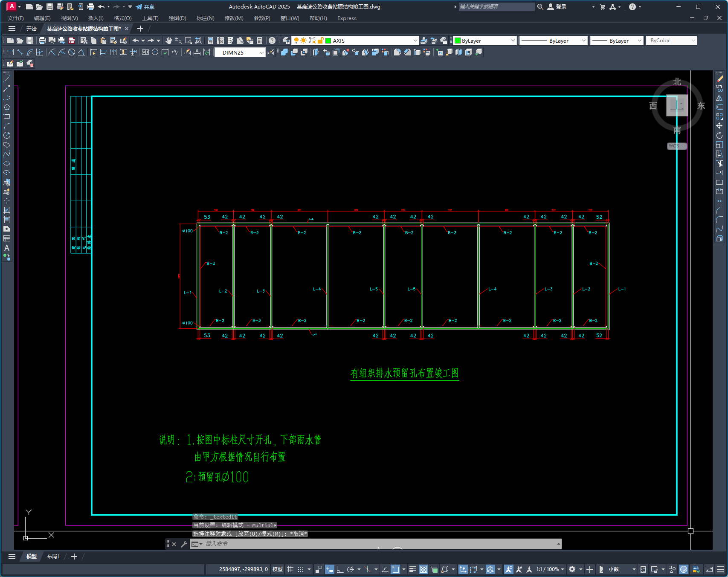Select the Table tool
The width and height of the screenshot is (728, 577).
(x=7, y=238)
